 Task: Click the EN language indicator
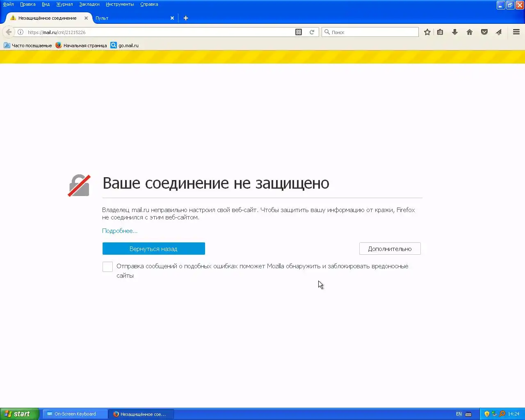pyautogui.click(x=459, y=414)
